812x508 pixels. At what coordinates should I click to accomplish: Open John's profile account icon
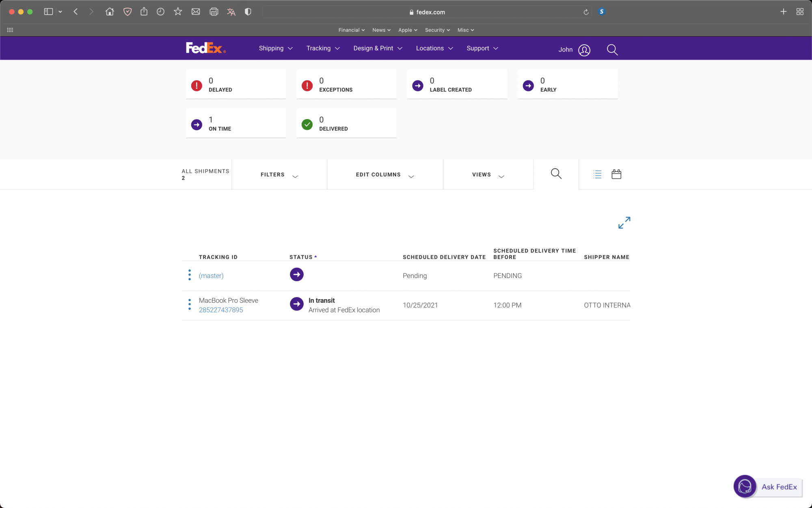584,50
